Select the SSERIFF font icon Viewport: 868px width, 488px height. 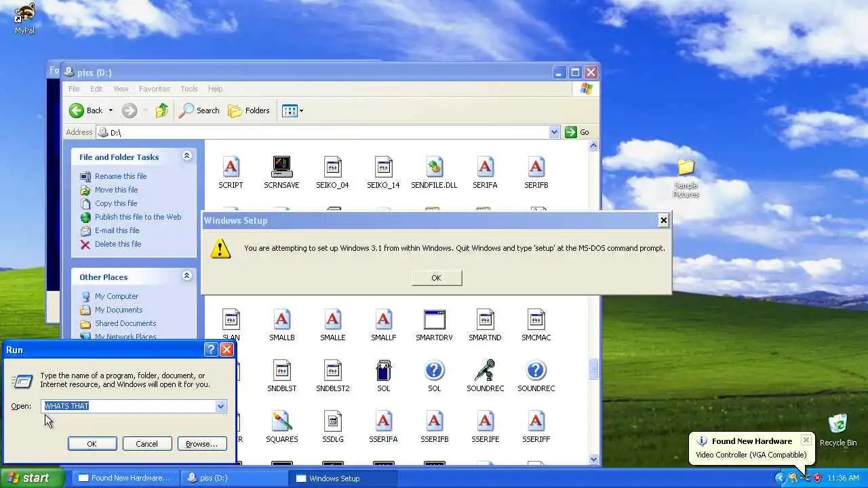[x=536, y=421]
